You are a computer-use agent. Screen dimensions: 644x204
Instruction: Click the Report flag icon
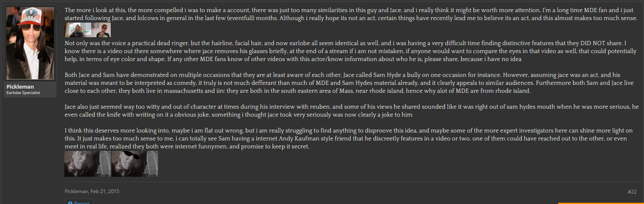(70, 203)
